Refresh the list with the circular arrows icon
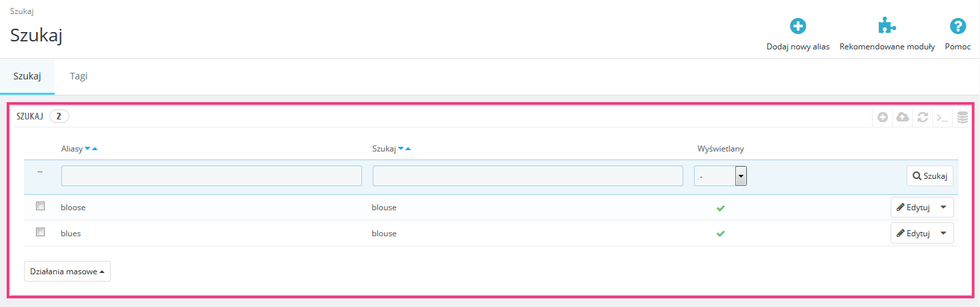 pos(923,117)
